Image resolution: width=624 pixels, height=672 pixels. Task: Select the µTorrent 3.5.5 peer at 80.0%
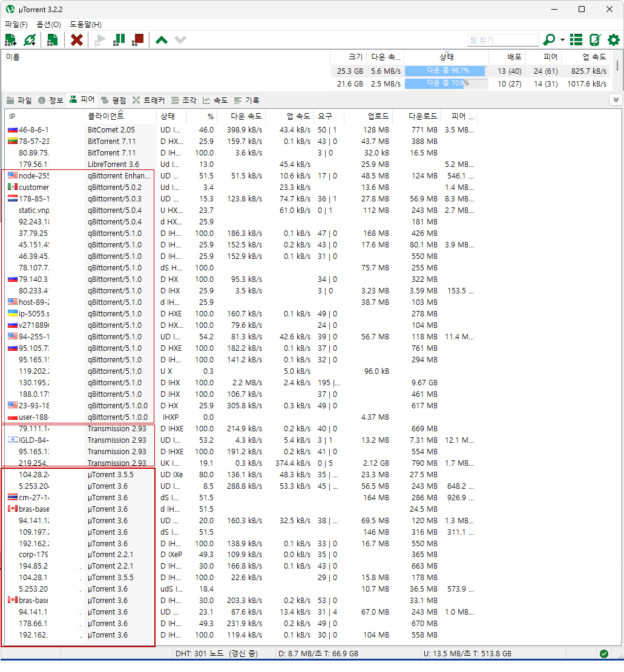click(x=242, y=475)
